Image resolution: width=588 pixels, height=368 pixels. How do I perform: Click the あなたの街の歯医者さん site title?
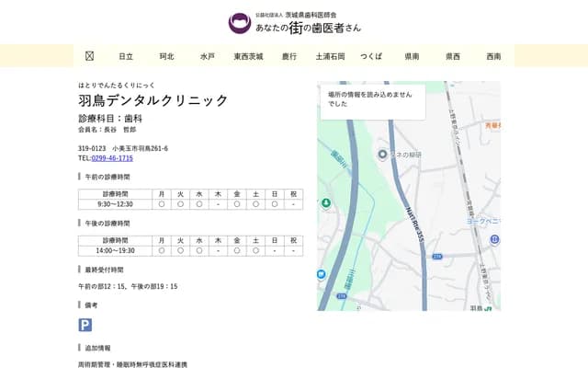tap(308, 28)
